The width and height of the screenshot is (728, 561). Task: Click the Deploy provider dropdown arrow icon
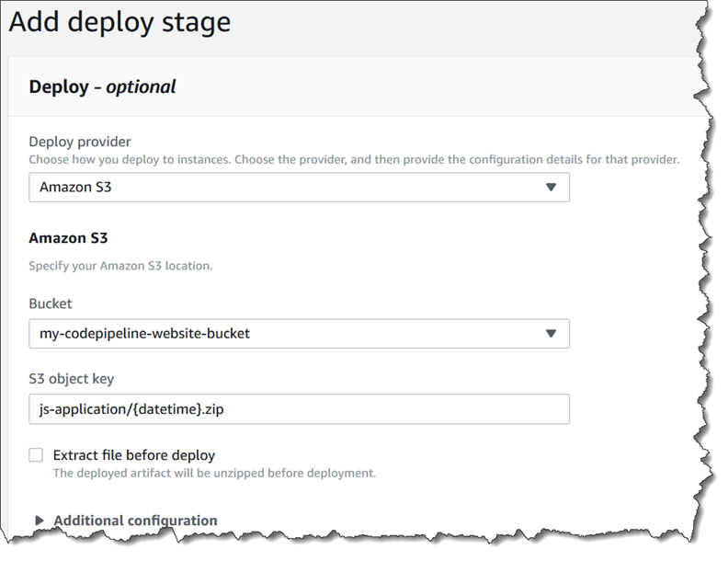pyautogui.click(x=551, y=188)
